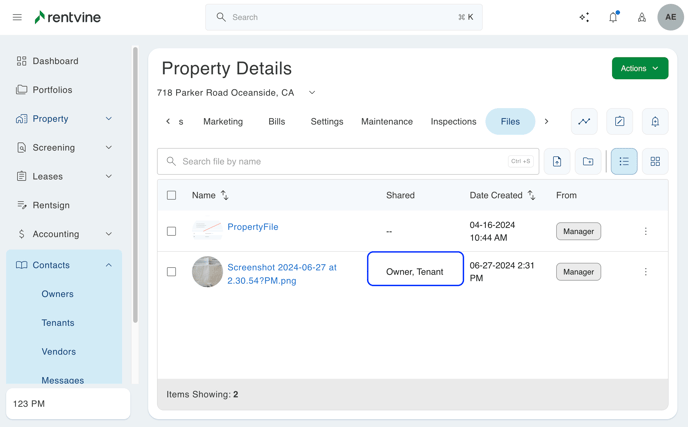Open more options for PropertyFile row
688x427 pixels.
645,231
